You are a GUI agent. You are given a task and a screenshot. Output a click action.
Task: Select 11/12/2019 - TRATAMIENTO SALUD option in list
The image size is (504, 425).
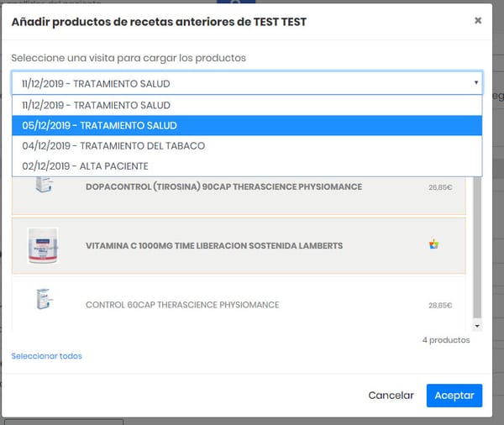tap(247, 105)
